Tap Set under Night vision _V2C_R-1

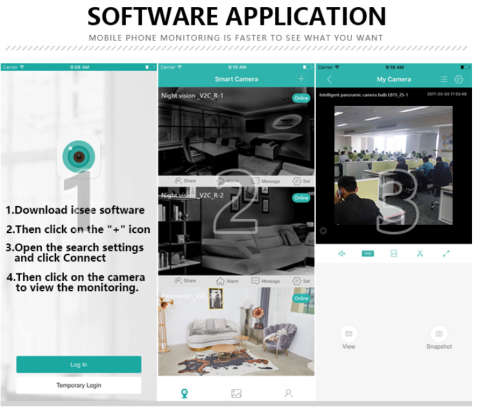(x=302, y=181)
